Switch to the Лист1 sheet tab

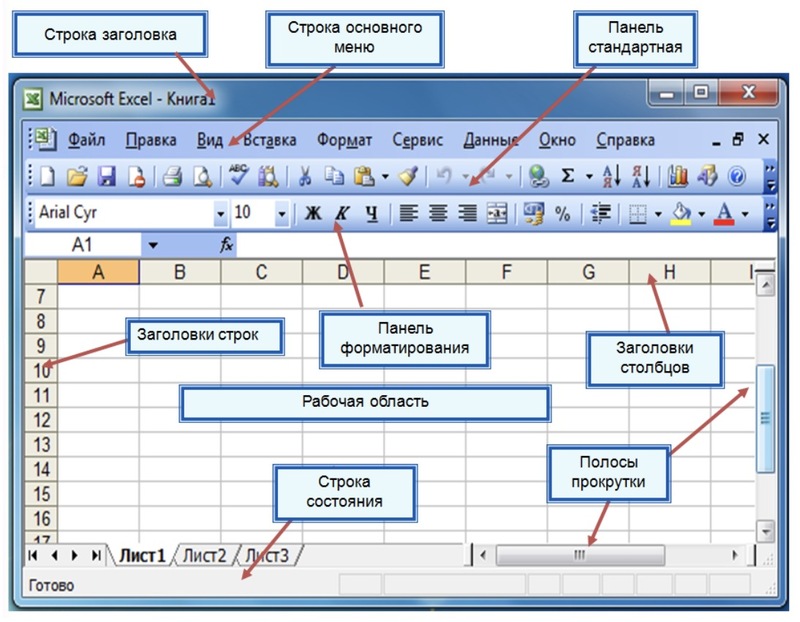142,555
